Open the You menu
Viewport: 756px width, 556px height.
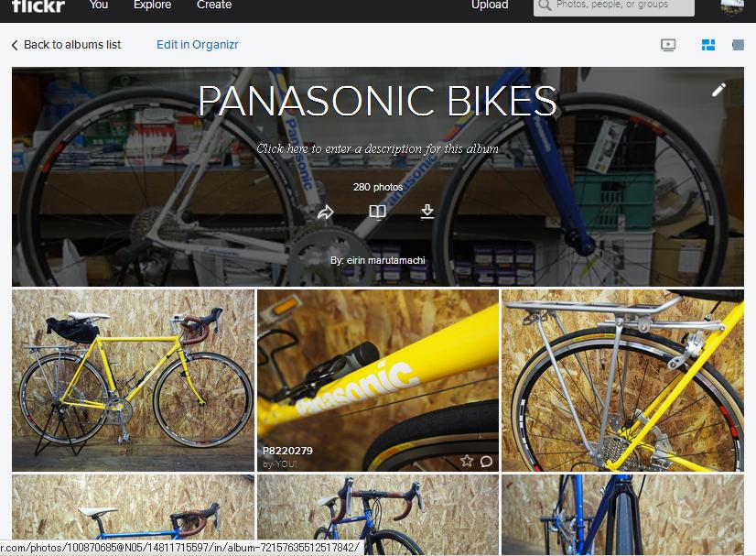[98, 5]
